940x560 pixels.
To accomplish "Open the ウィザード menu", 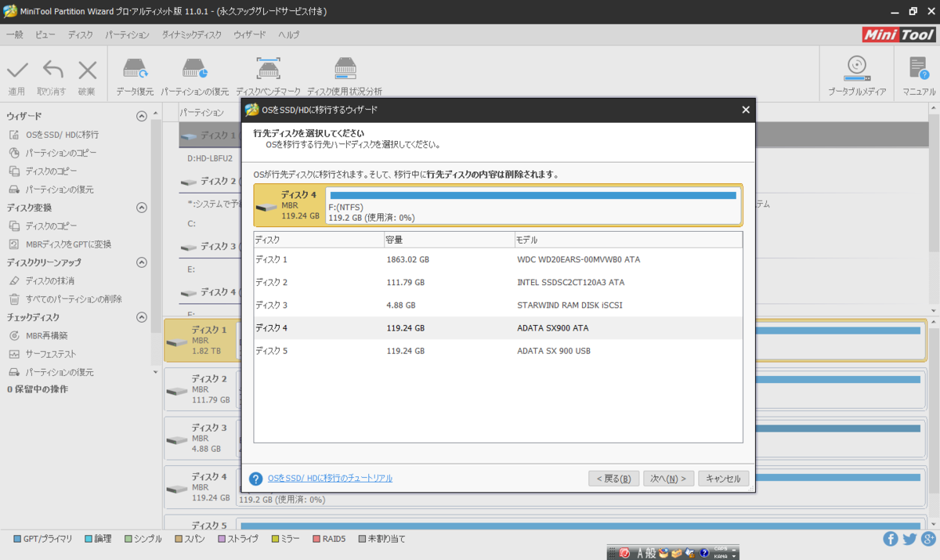I will point(250,35).
